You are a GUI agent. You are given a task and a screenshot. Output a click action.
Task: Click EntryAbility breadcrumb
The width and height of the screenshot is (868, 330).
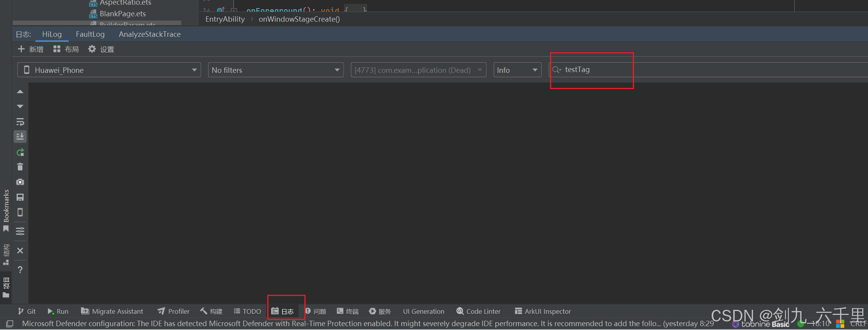pyautogui.click(x=225, y=19)
